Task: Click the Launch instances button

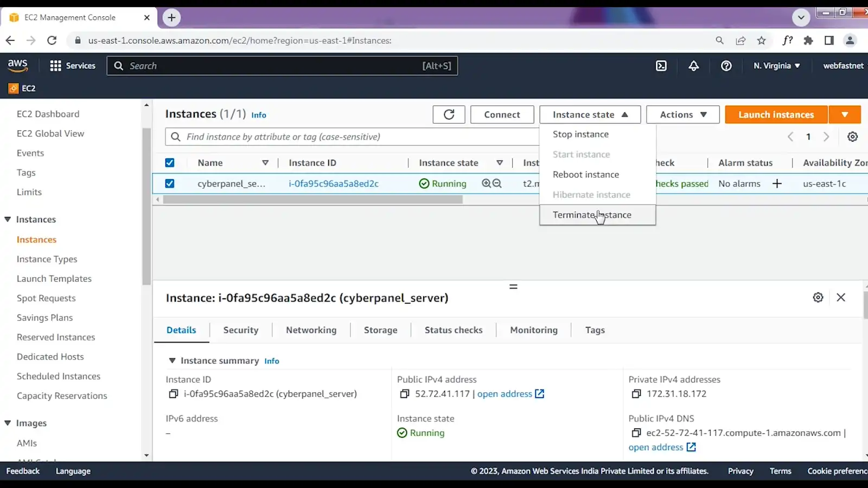Action: click(776, 114)
